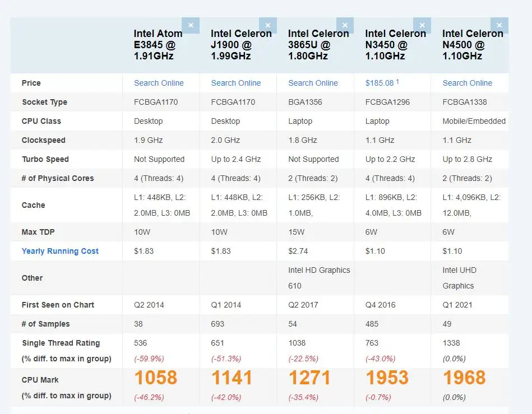Search online for Celeron 3865U price
Image resolution: width=532 pixels, height=414 pixels.
click(313, 82)
